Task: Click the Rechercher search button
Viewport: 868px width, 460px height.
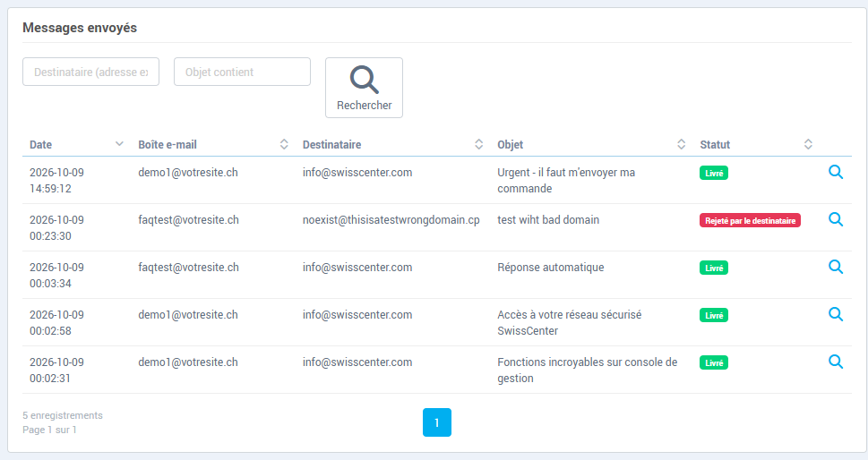Action: pos(364,88)
